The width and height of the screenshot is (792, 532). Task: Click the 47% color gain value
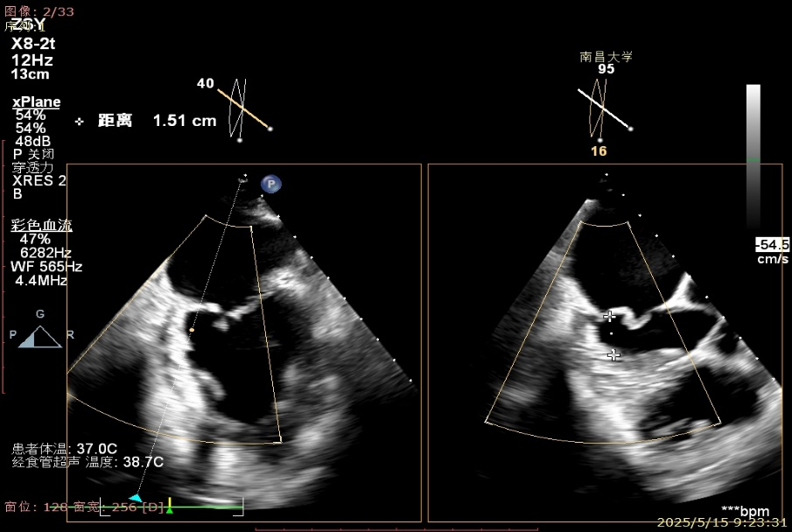pos(35,239)
